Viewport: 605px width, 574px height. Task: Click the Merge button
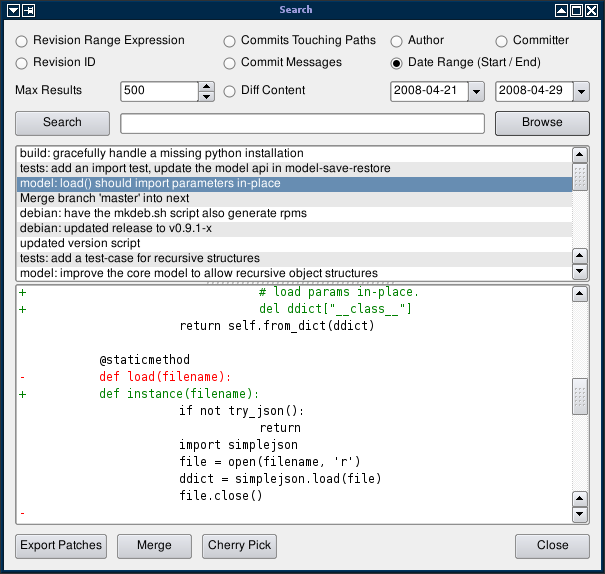coord(154,546)
